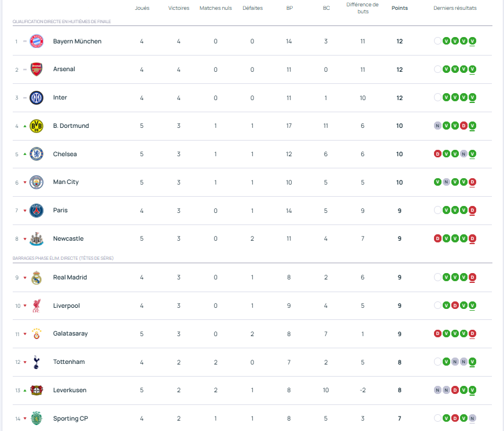Sort by Différence de buts header
Viewport: 504px width, 431px height.
pos(363,8)
